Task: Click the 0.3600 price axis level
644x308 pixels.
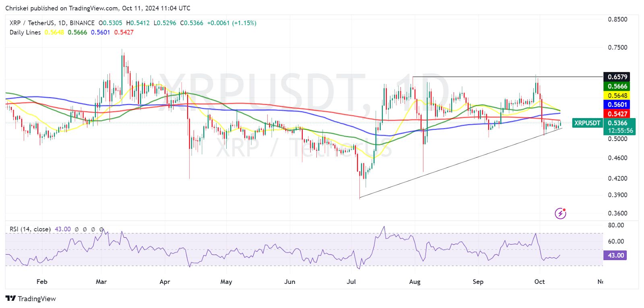Action: click(617, 213)
